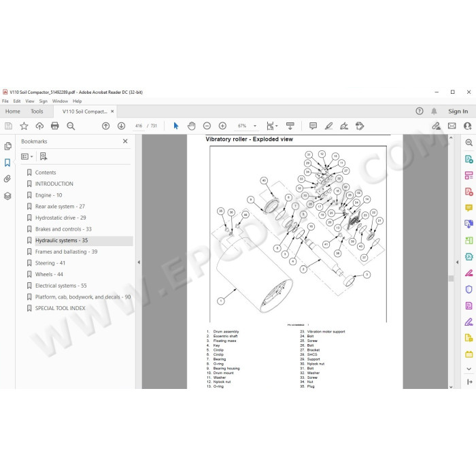This screenshot has height=476, width=476.
Task: Switch to the Tools tab
Action: click(x=37, y=112)
